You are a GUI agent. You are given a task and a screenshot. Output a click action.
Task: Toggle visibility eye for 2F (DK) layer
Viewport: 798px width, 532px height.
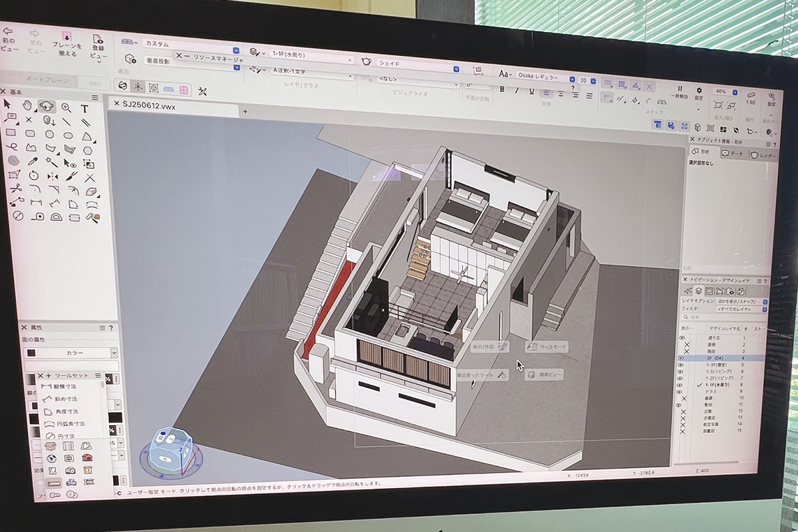tap(680, 358)
